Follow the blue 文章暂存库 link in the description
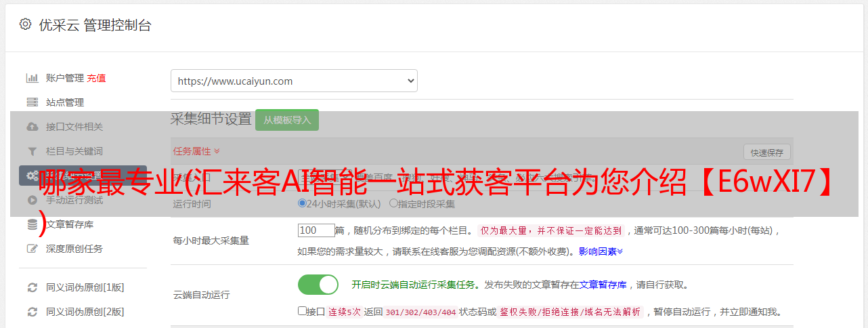The width and height of the screenshot is (868, 328). click(603, 285)
